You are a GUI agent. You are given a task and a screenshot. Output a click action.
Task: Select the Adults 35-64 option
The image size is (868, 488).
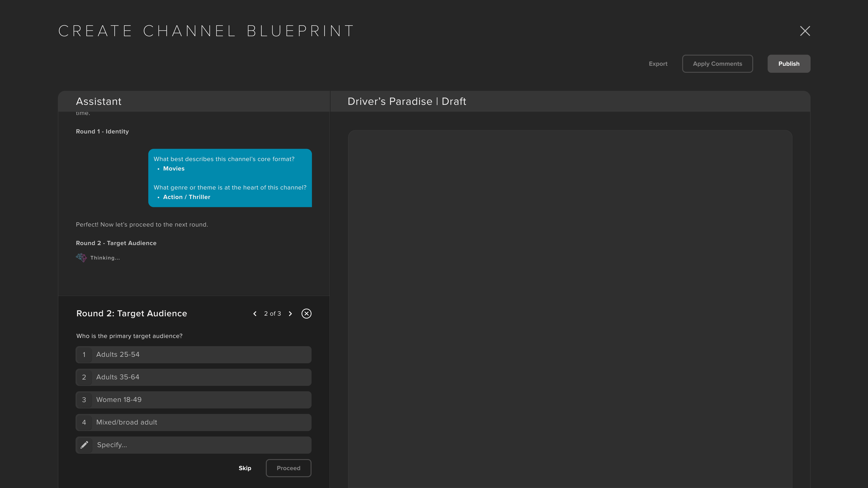[x=193, y=377]
